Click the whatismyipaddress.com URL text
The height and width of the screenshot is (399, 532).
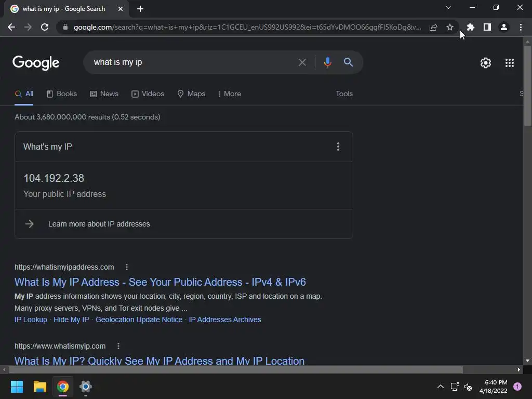[64, 268]
